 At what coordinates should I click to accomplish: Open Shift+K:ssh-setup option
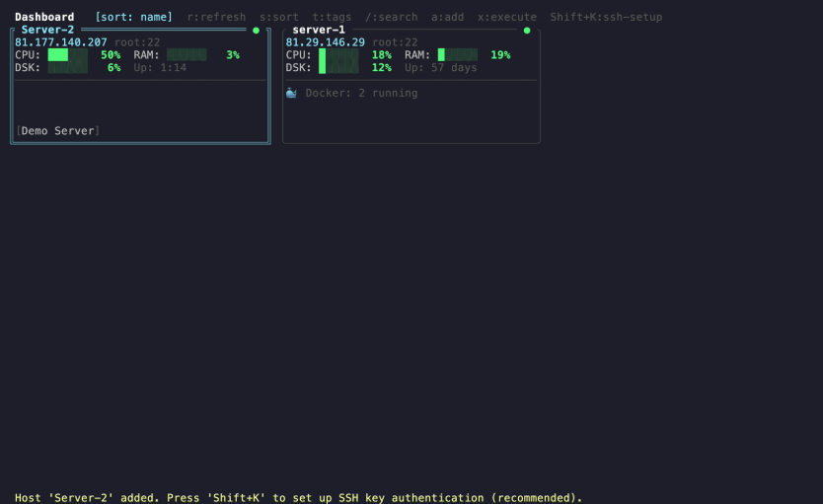point(606,17)
